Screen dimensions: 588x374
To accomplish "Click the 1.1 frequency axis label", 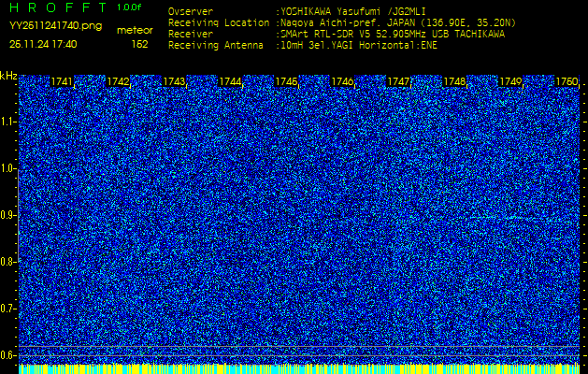I will point(8,122).
